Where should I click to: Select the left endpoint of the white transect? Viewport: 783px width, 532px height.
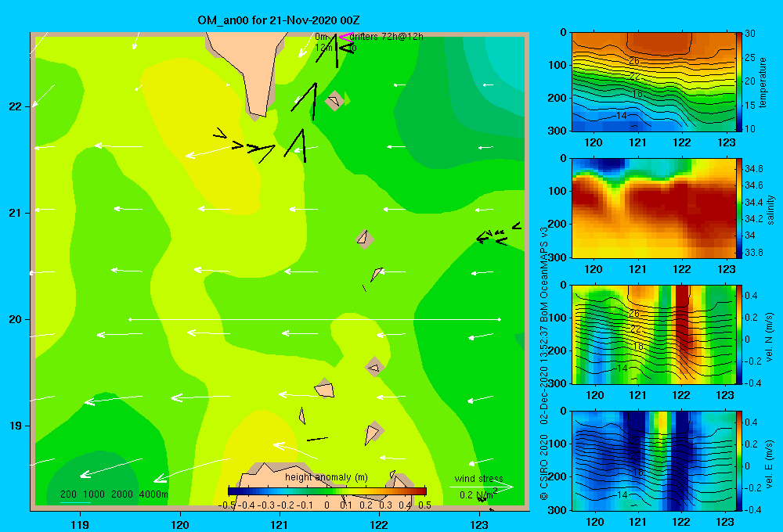[130, 319]
